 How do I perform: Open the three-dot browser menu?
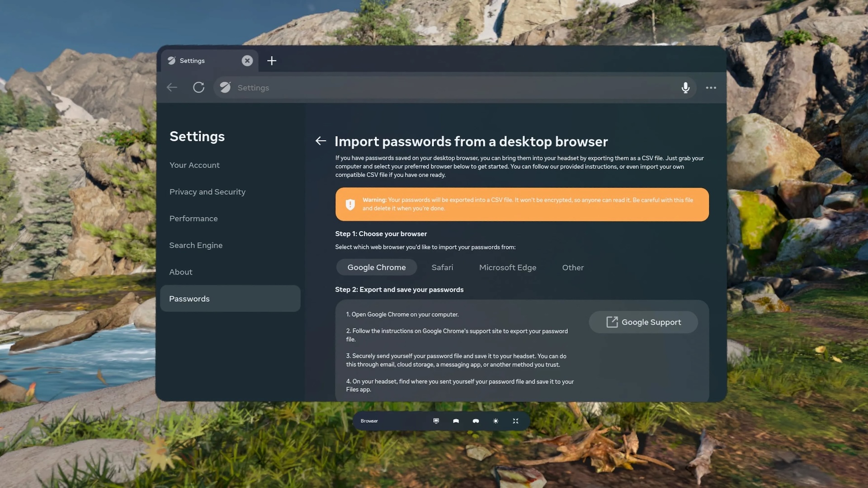pyautogui.click(x=711, y=88)
